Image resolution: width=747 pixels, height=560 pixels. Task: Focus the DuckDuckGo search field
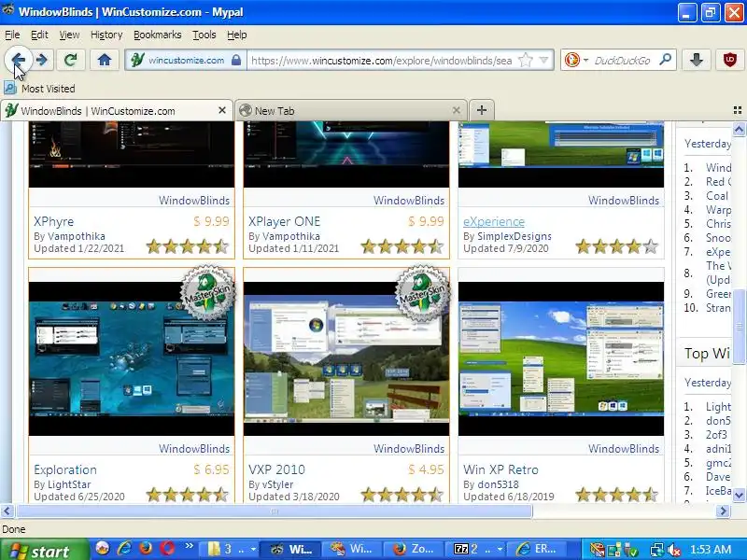tap(622, 61)
